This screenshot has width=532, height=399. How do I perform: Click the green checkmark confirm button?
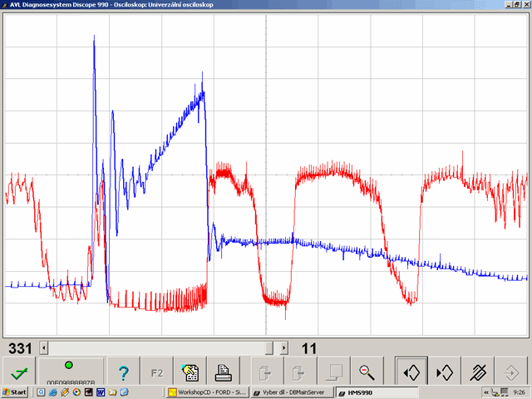click(19, 371)
